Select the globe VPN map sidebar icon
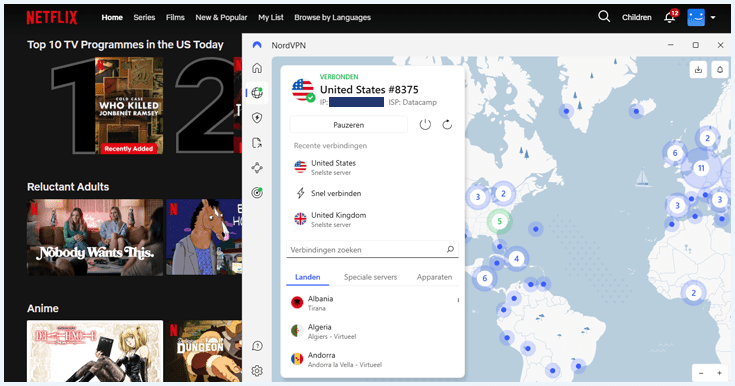The width and height of the screenshot is (735, 386). 257,93
